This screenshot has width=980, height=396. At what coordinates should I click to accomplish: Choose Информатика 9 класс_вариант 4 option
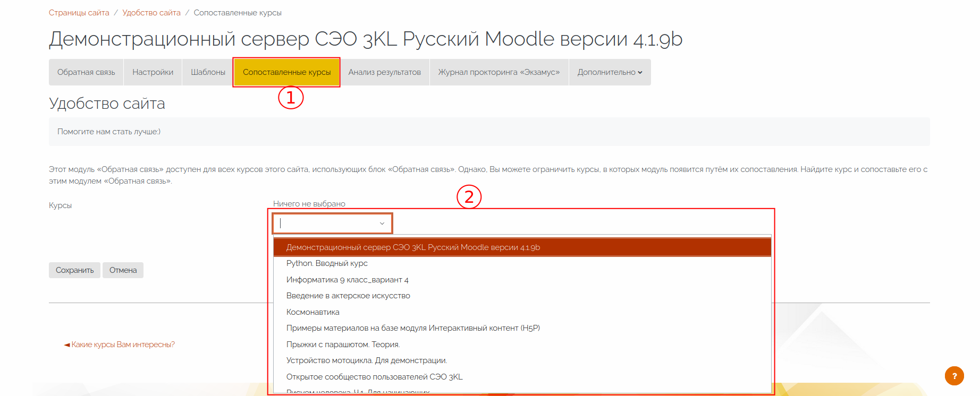coord(522,280)
